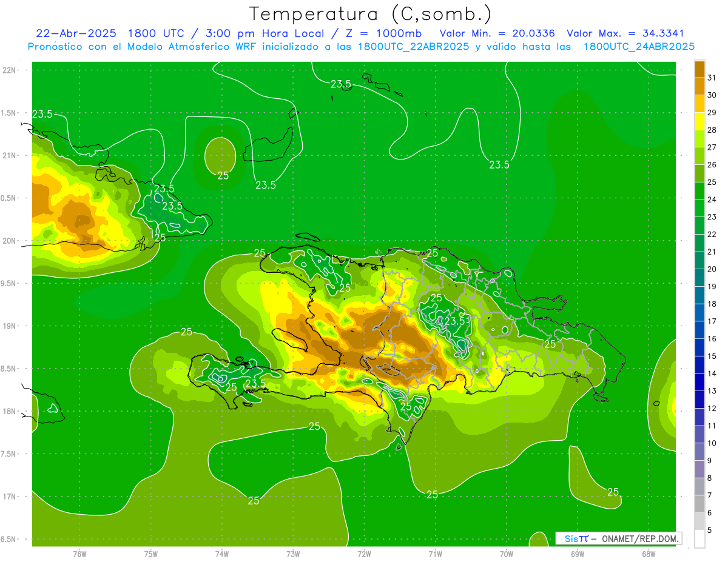Viewport: 728px width, 562px height.
Task: Click the "20" label on the color scale
Action: pos(712,269)
